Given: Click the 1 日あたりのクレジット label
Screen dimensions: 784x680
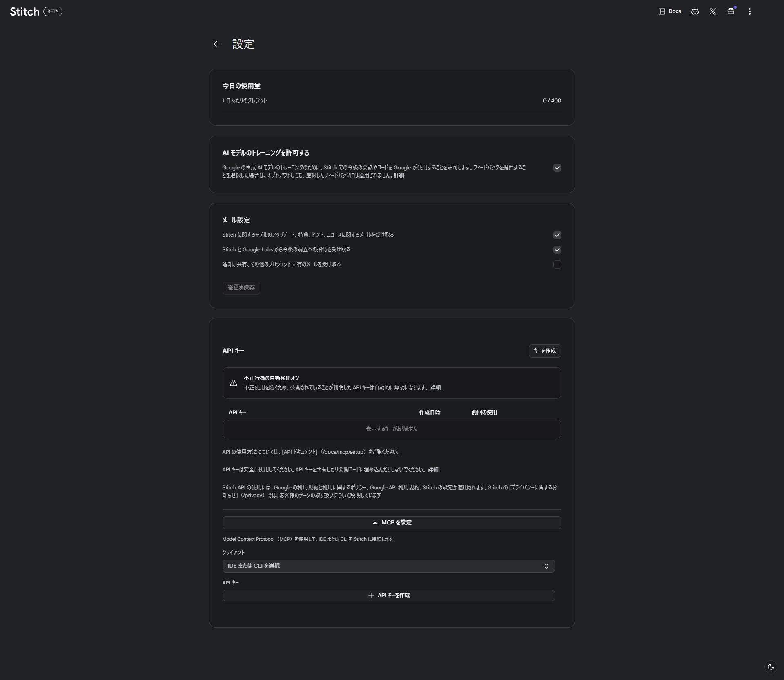Looking at the screenshot, I should (245, 100).
